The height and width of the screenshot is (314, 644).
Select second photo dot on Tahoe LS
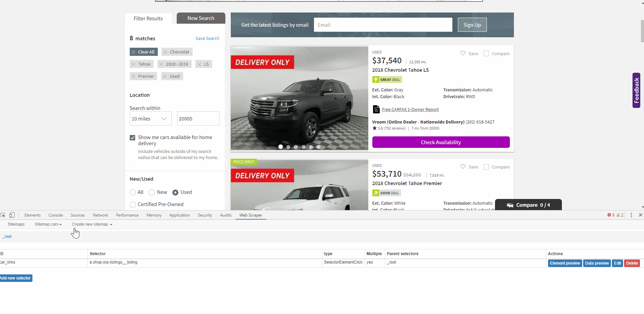pyautogui.click(x=288, y=147)
